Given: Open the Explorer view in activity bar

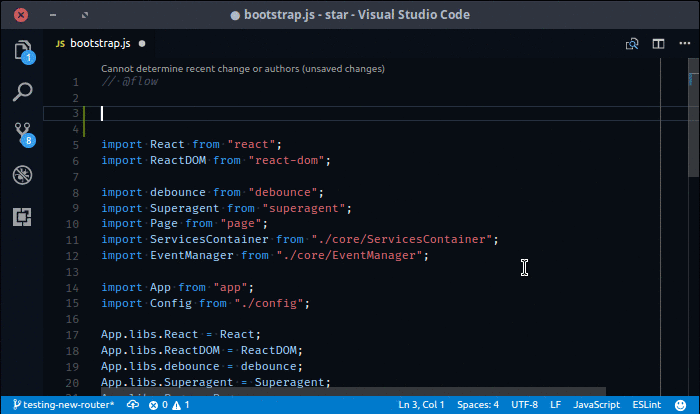Looking at the screenshot, I should 23,51.
